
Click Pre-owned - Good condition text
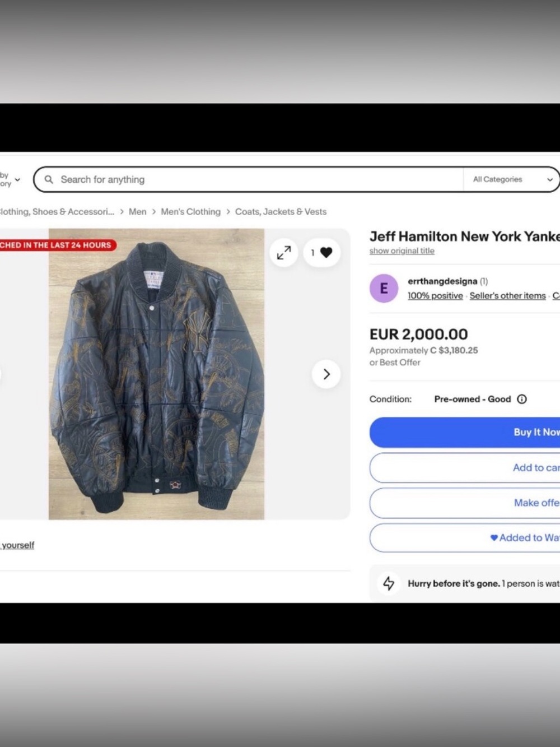click(472, 399)
